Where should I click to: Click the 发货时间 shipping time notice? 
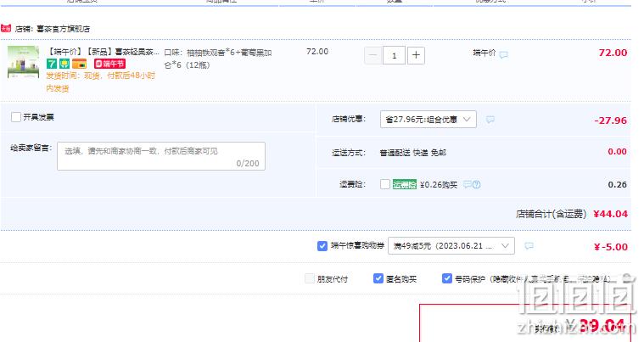101,81
